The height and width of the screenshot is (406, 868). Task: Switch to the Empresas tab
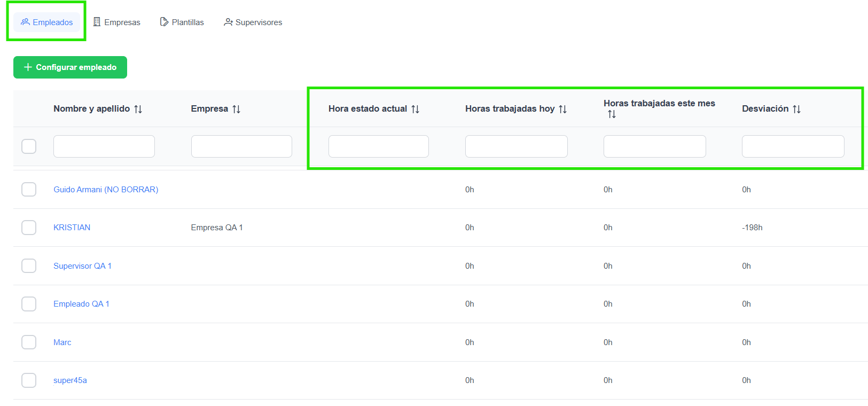tap(117, 22)
